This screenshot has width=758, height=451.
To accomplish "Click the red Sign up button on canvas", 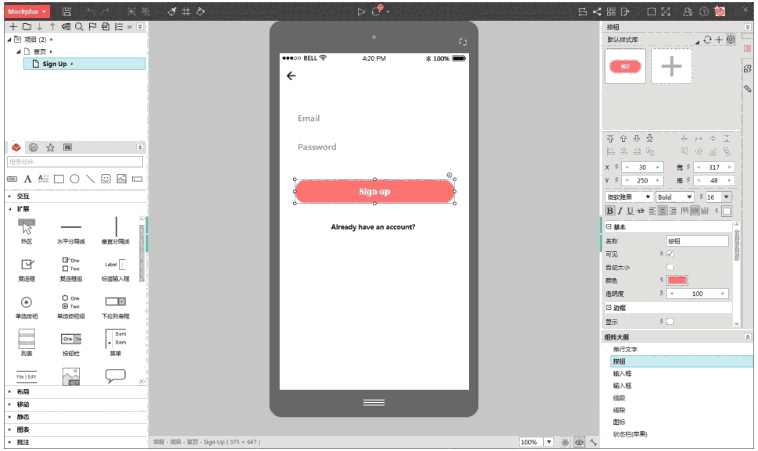I will (x=375, y=192).
